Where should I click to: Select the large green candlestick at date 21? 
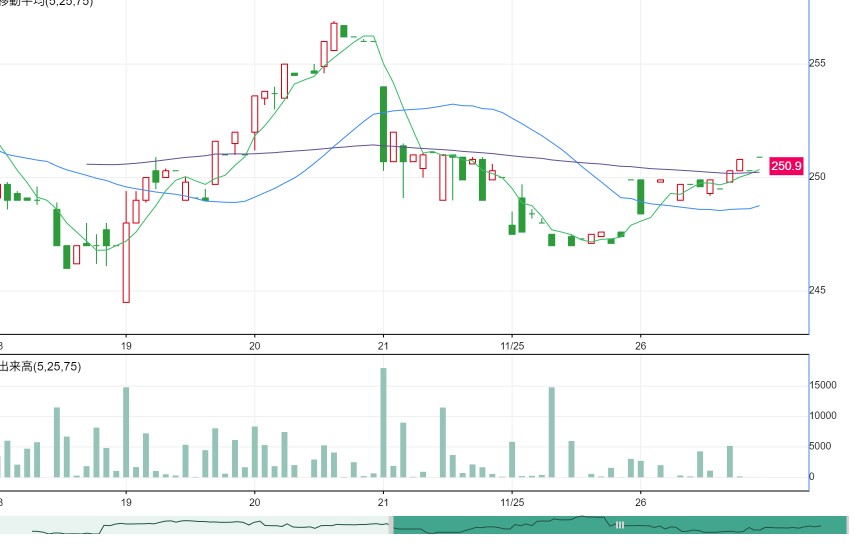pos(383,124)
